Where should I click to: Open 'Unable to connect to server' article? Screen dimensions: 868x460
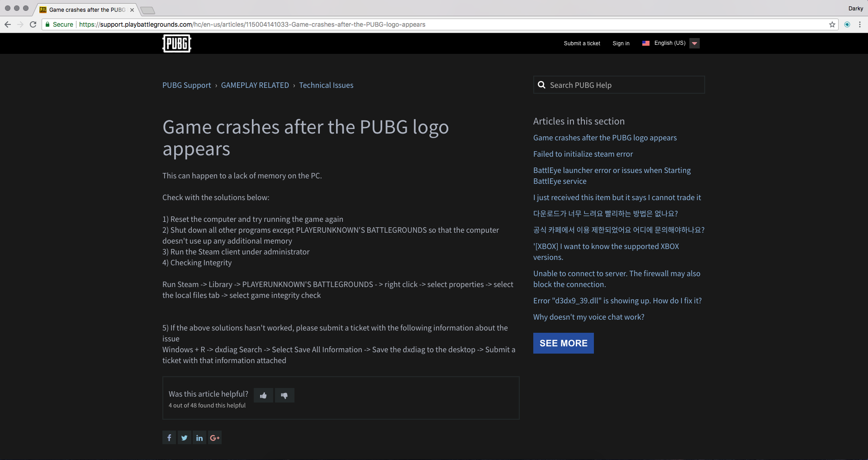pos(617,279)
